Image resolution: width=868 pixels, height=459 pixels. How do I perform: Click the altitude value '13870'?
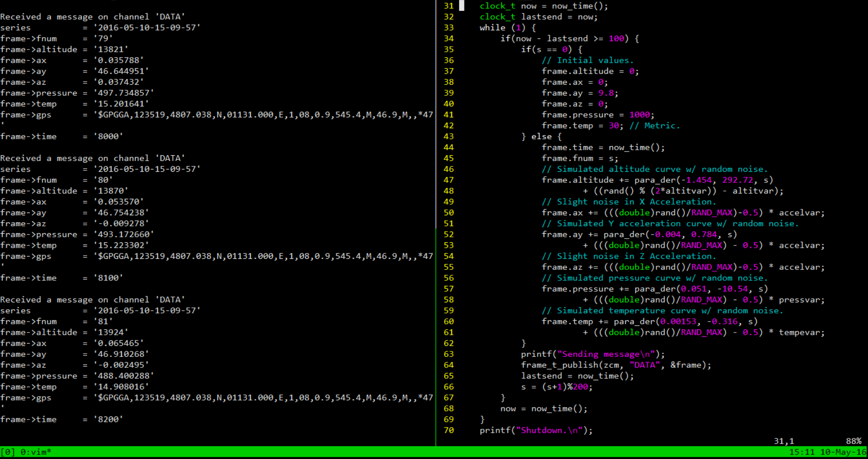pyautogui.click(x=111, y=191)
